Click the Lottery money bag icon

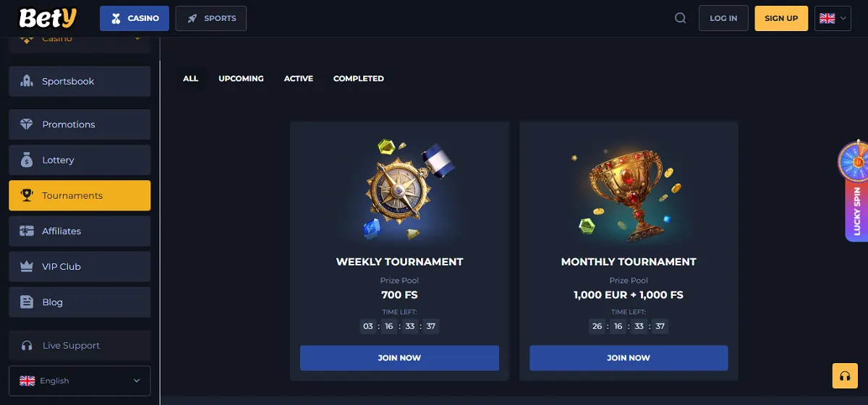(x=27, y=160)
